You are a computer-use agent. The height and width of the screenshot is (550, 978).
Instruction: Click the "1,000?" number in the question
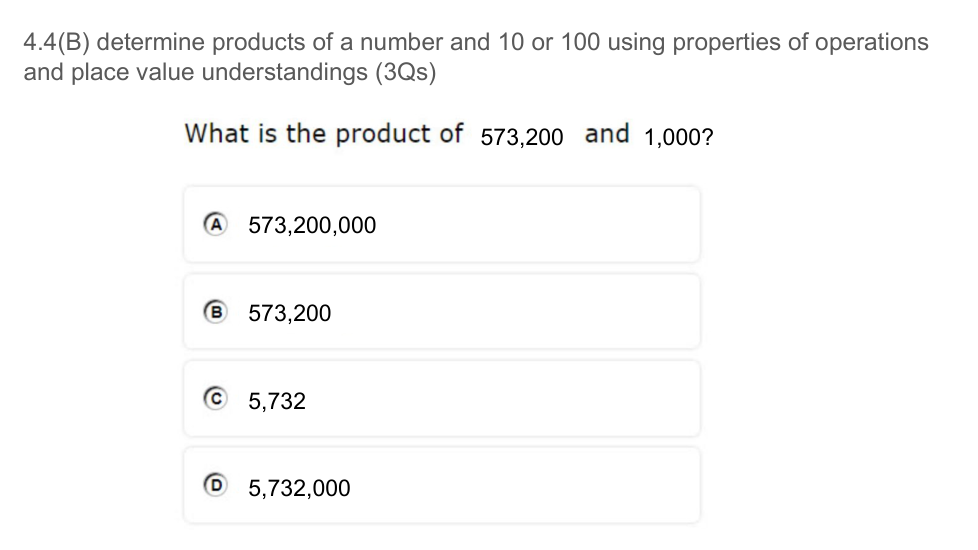click(680, 137)
